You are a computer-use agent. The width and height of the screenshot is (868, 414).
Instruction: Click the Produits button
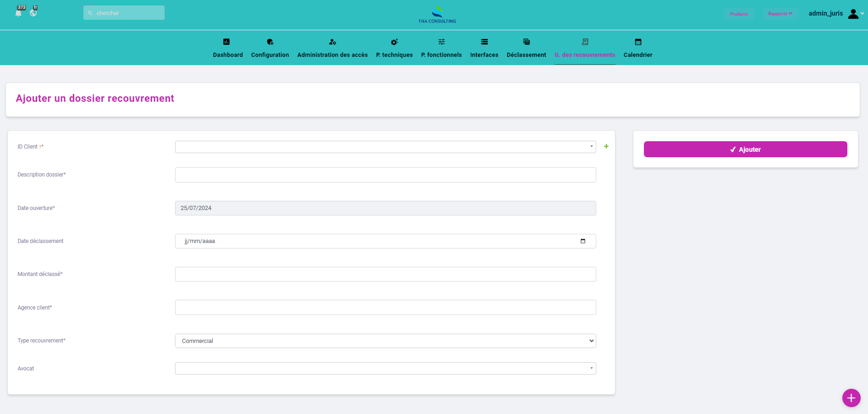pyautogui.click(x=739, y=14)
